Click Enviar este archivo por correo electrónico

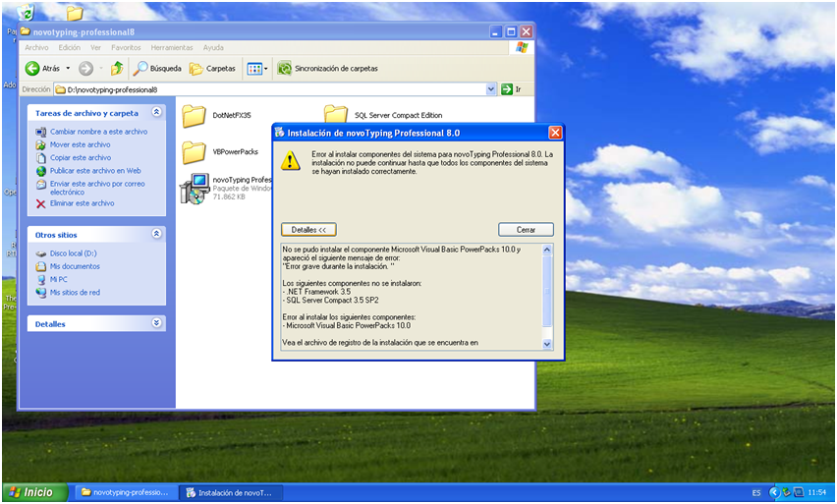pos(97,188)
